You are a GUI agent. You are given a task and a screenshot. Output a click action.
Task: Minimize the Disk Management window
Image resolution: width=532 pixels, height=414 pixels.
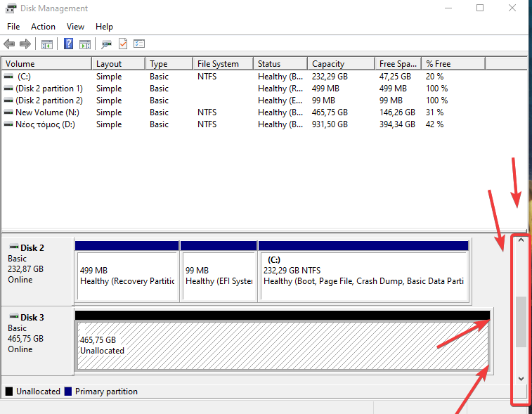448,8
